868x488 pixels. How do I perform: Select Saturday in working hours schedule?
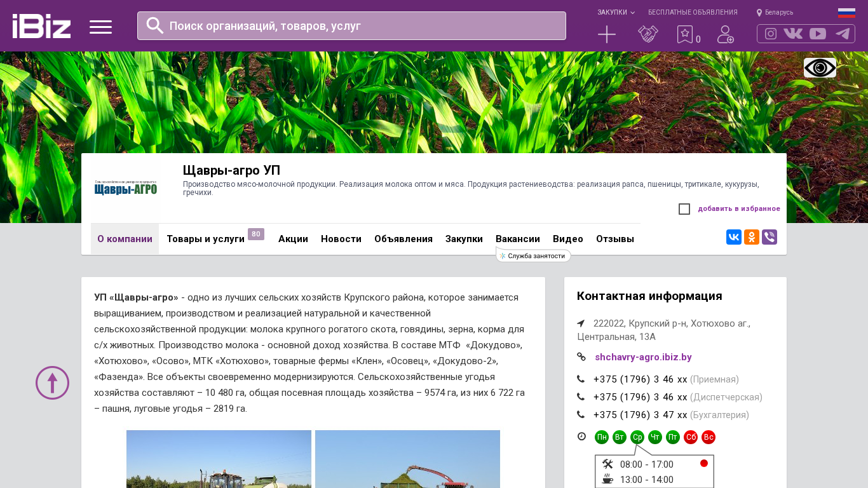pyautogui.click(x=691, y=437)
